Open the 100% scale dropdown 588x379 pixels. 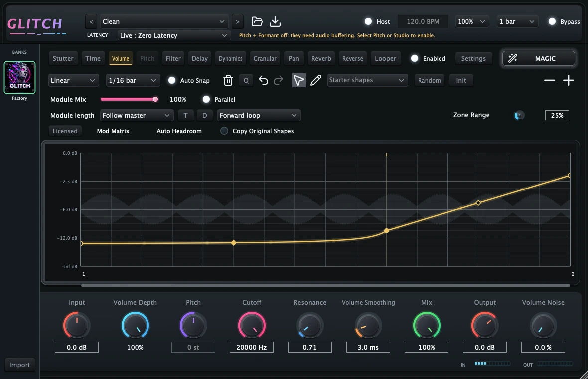click(x=472, y=22)
